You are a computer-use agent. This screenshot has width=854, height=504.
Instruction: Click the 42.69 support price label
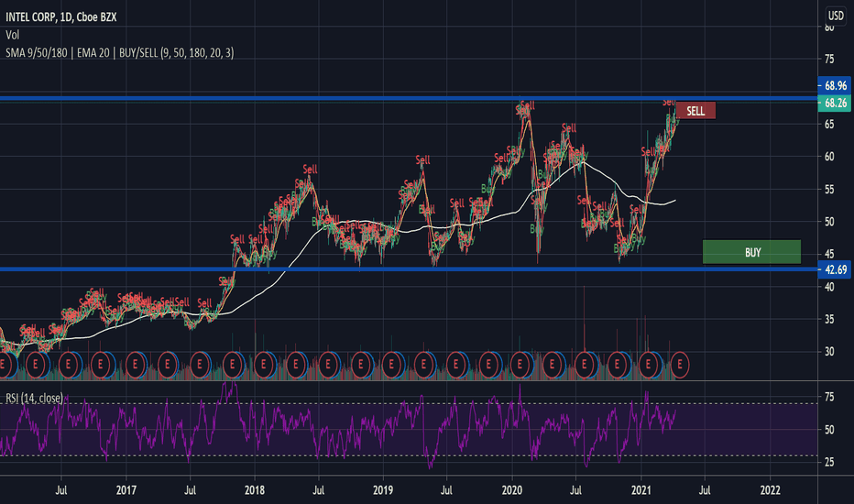(x=835, y=269)
